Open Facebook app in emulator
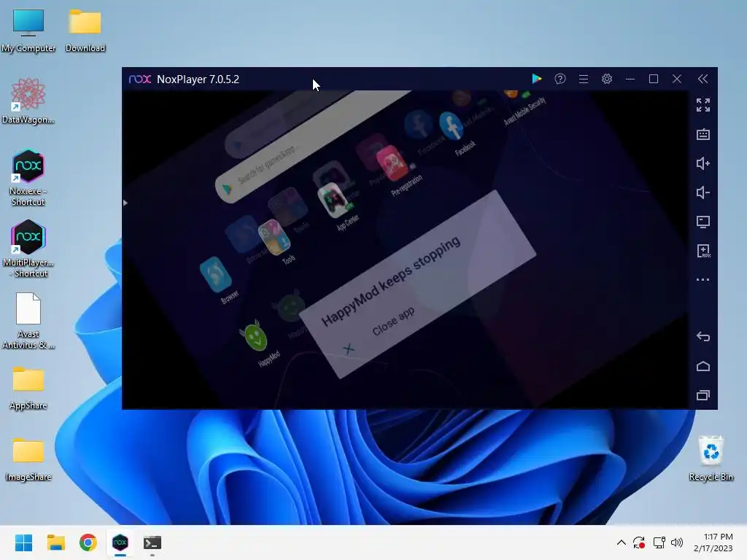This screenshot has height=560, width=747. pos(451,126)
